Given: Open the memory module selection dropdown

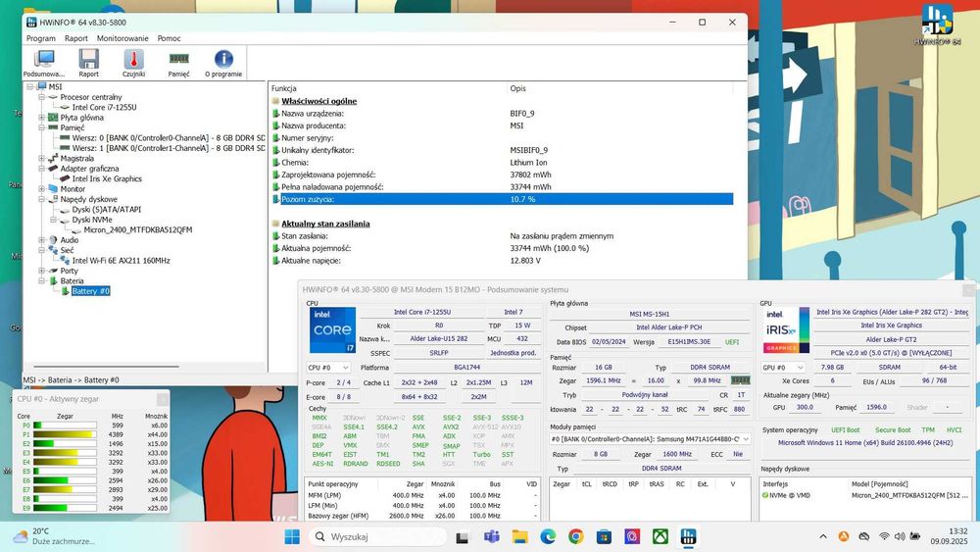Looking at the screenshot, I should 650,439.
